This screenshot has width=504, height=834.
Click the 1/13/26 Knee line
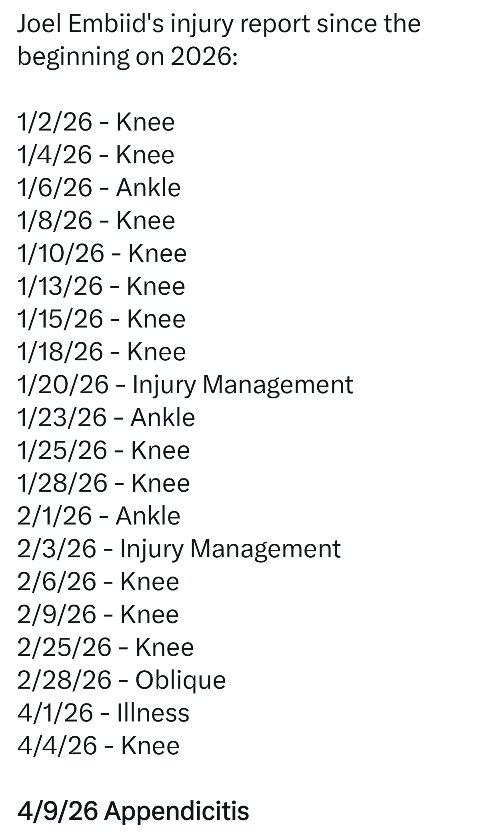pos(101,286)
